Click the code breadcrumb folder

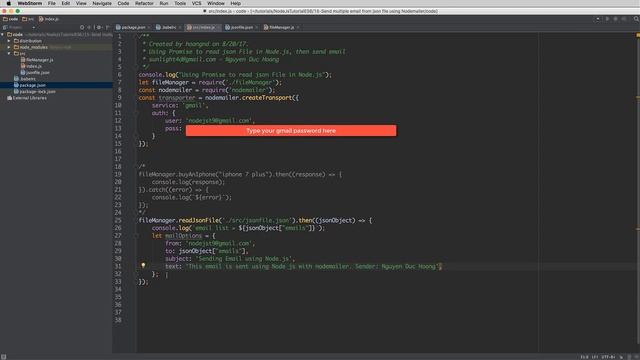point(11,19)
